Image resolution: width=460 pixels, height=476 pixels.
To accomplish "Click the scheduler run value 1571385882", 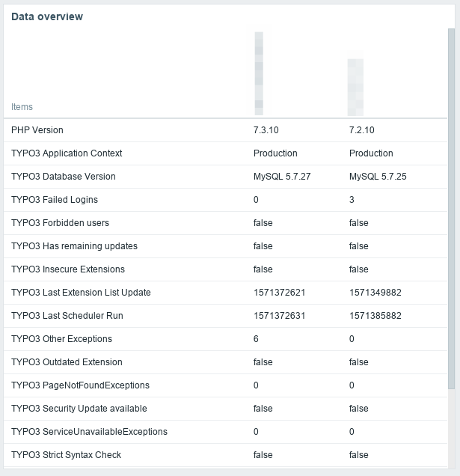I will point(375,316).
